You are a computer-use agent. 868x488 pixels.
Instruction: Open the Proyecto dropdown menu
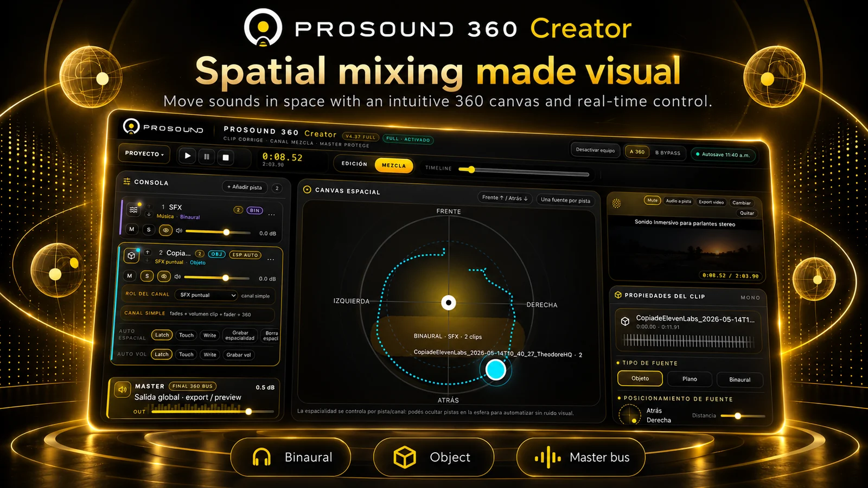coord(144,153)
